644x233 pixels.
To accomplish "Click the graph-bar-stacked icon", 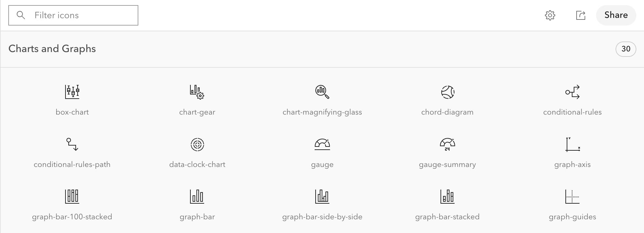I will [x=447, y=197].
